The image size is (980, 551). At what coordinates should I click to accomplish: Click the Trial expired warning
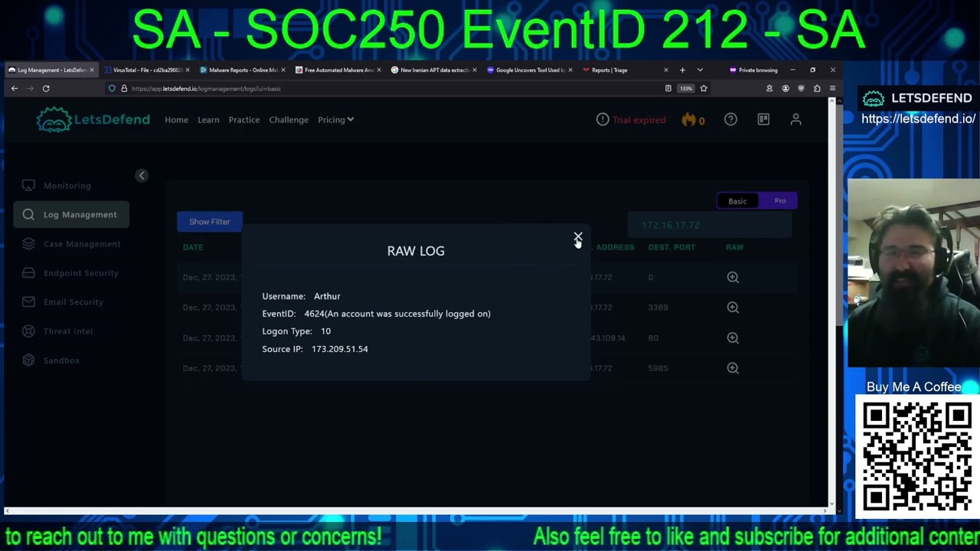point(631,120)
